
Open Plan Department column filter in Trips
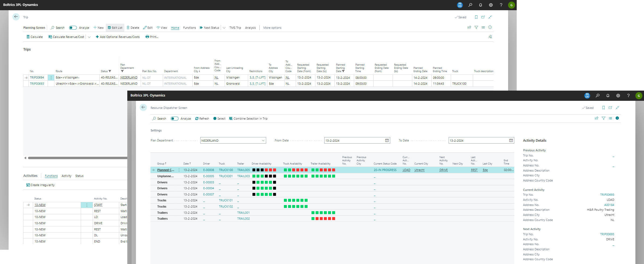[122, 71]
